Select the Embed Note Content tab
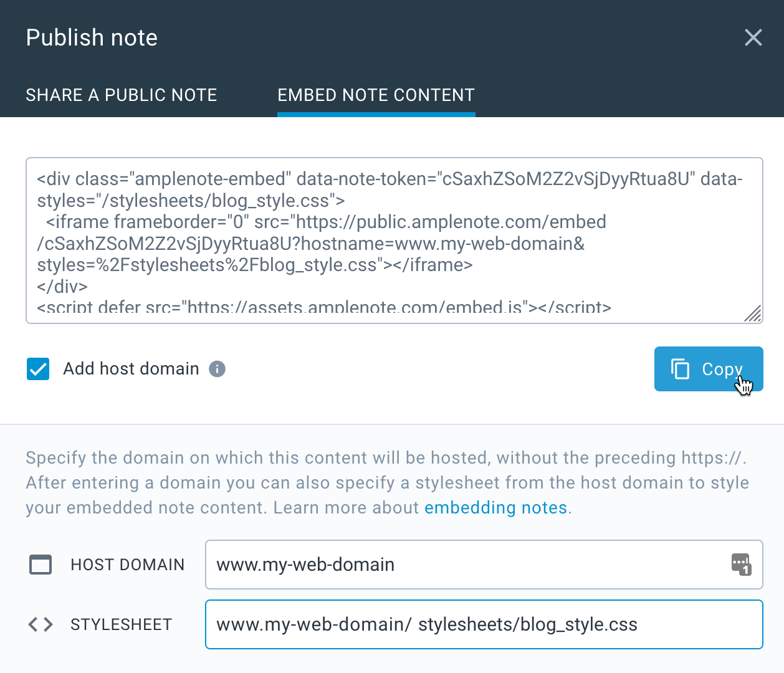Screen dimensions: 784x673 pyautogui.click(x=376, y=95)
